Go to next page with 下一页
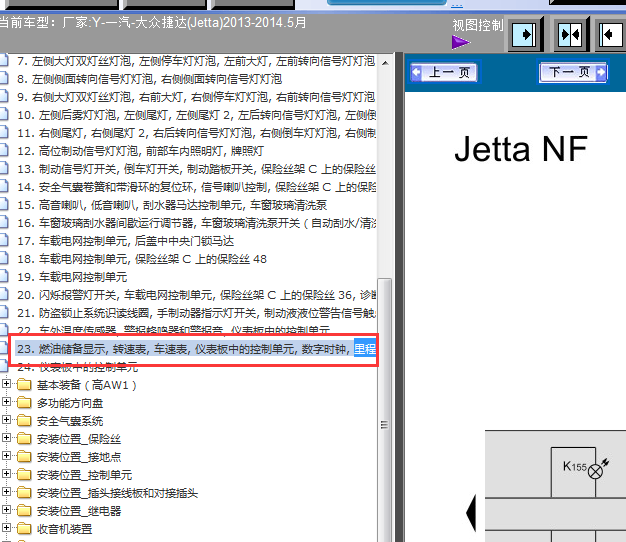Screen dimensions: 626x542 pyautogui.click(x=573, y=72)
